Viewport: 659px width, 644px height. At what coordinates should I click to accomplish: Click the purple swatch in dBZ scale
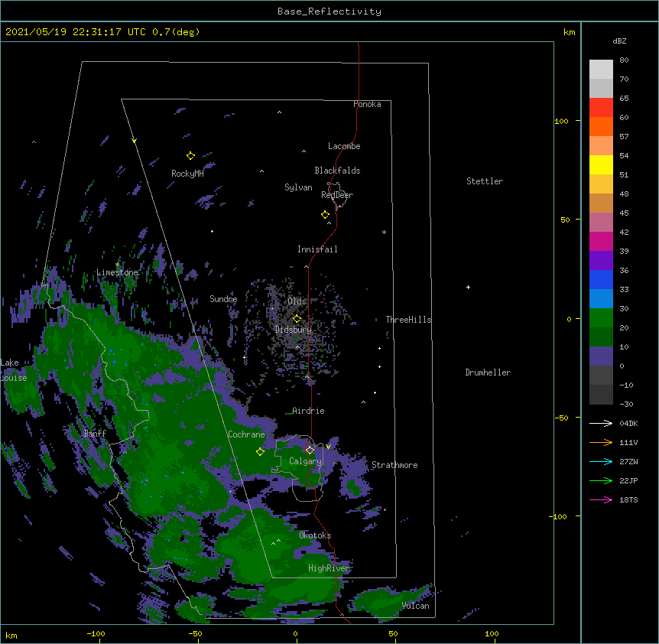(601, 261)
